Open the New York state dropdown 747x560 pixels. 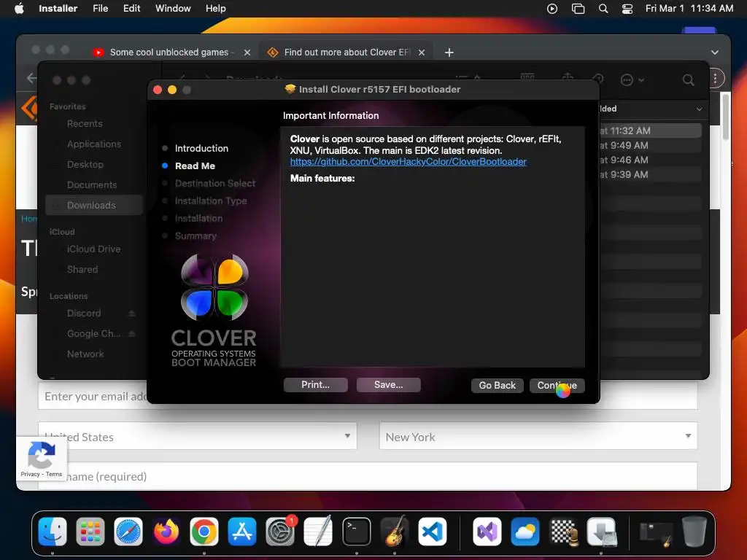[x=538, y=436]
